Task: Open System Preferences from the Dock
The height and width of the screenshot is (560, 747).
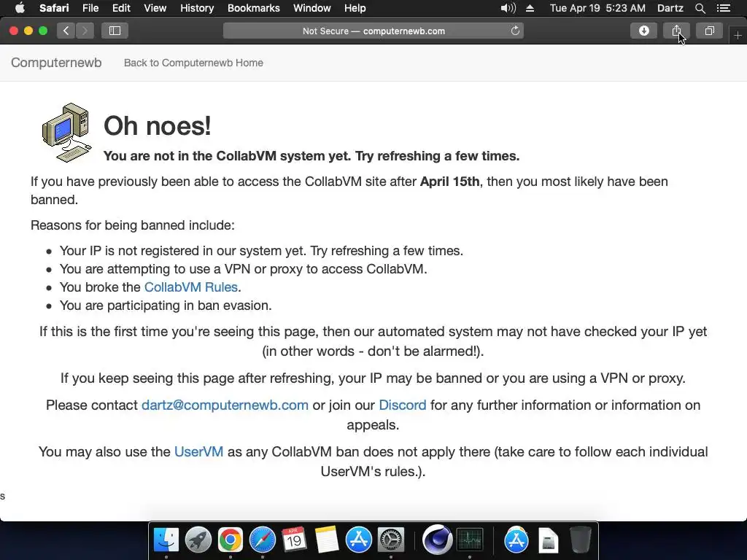Action: tap(391, 540)
